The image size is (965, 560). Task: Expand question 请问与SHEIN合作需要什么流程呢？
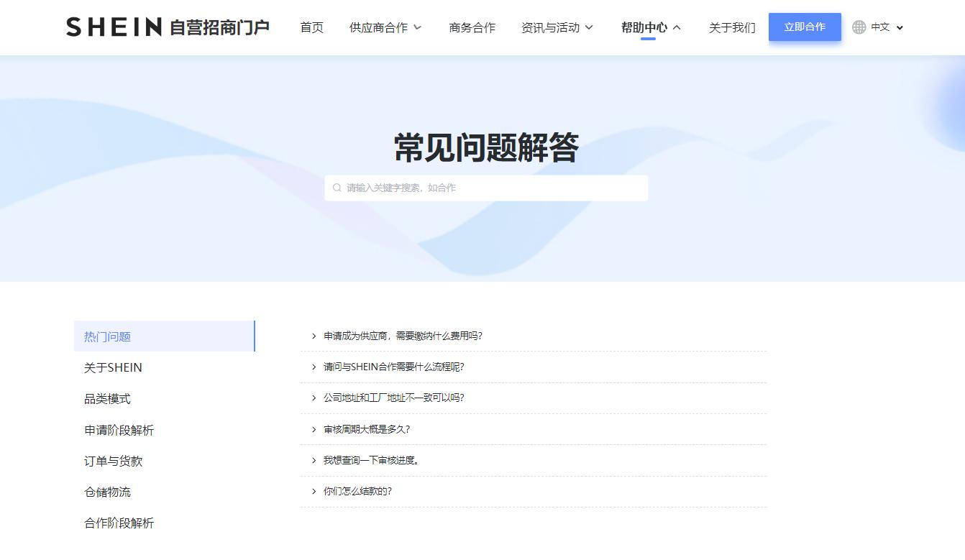(534, 367)
